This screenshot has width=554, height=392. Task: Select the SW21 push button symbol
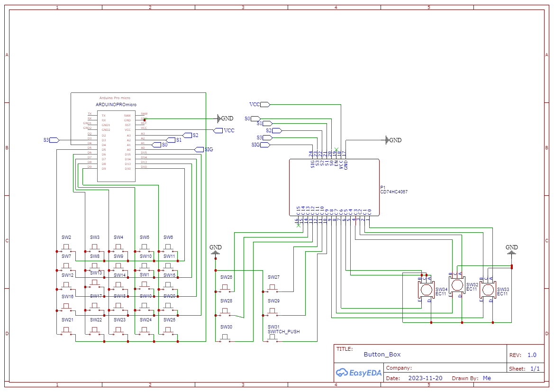tap(66, 330)
